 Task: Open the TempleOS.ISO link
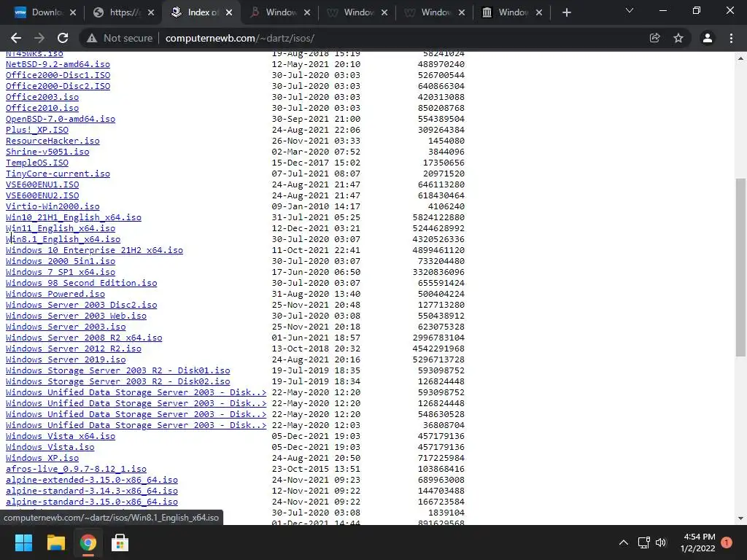37,163
